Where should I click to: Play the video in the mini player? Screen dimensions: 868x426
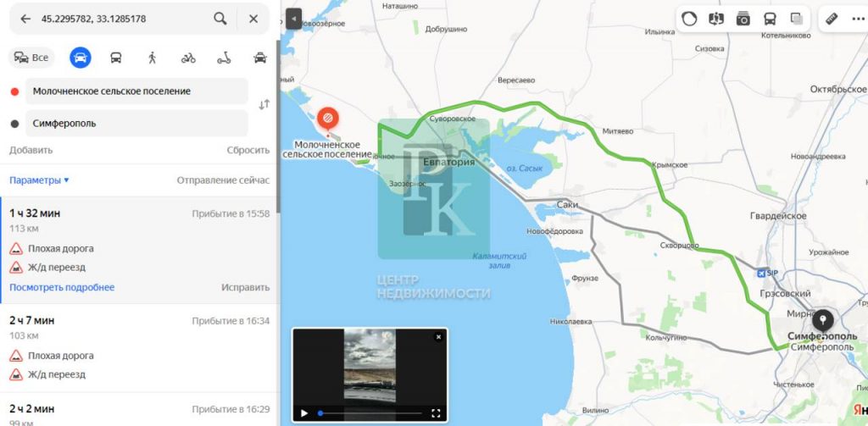point(304,413)
